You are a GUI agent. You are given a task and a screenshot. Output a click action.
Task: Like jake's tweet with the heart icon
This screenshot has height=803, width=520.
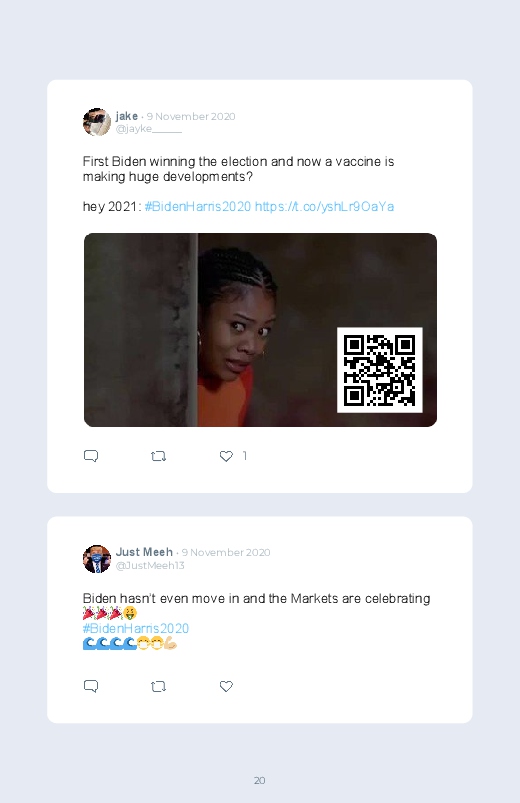tap(226, 456)
